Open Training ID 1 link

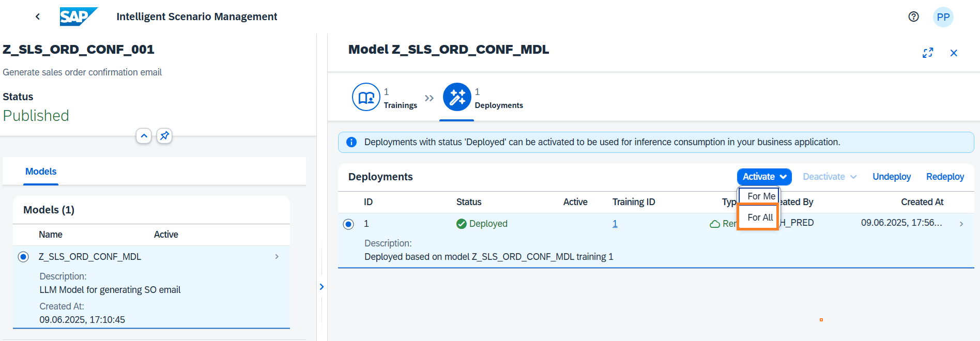tap(615, 224)
